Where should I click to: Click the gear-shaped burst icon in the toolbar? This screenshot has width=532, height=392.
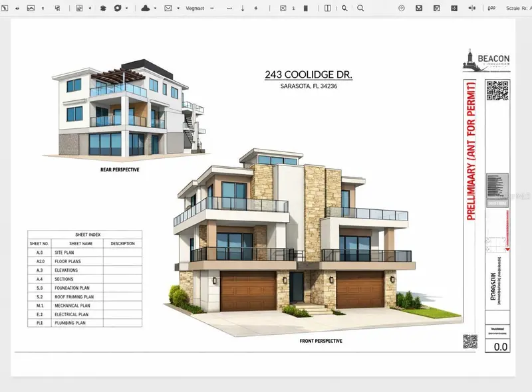click(103, 8)
